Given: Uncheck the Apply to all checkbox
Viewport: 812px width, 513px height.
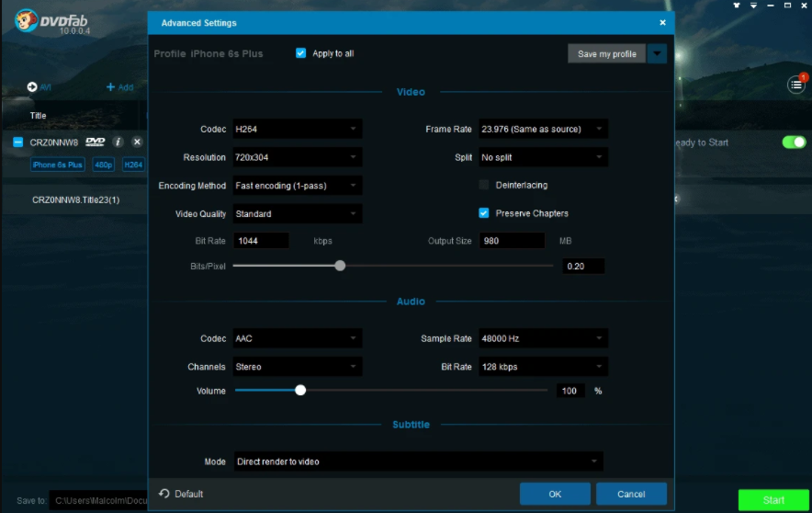Looking at the screenshot, I should pos(300,53).
